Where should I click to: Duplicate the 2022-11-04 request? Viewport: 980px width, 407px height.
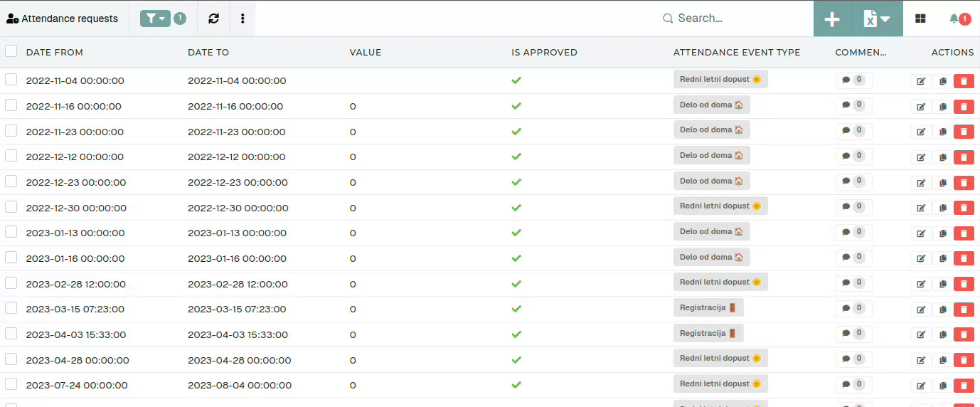pos(943,81)
